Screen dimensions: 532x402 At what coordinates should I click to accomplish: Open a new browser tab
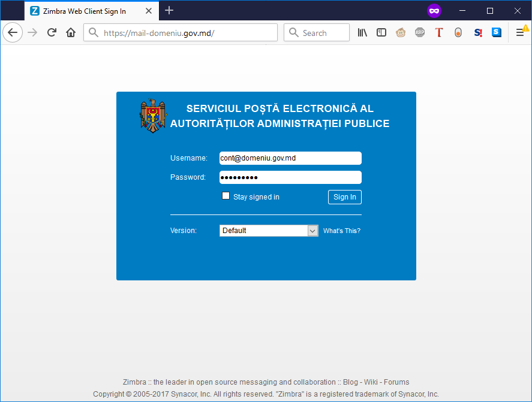(169, 10)
